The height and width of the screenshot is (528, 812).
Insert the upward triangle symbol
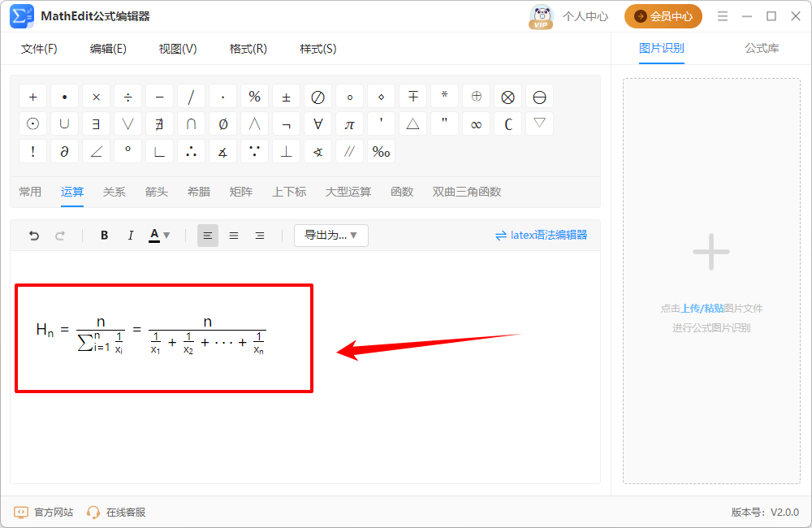tap(412, 124)
